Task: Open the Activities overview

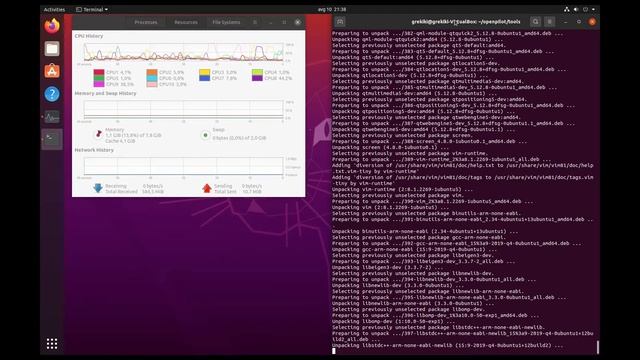Action: (x=54, y=9)
